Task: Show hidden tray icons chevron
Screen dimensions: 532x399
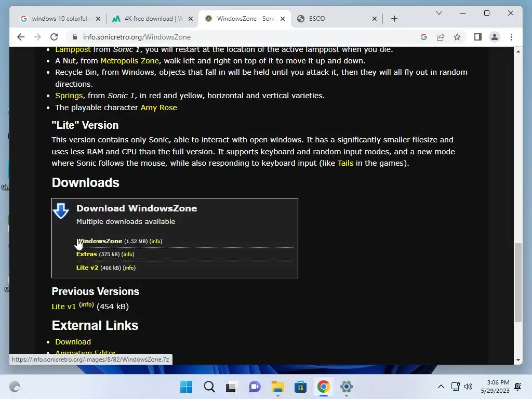Action: coord(441,387)
